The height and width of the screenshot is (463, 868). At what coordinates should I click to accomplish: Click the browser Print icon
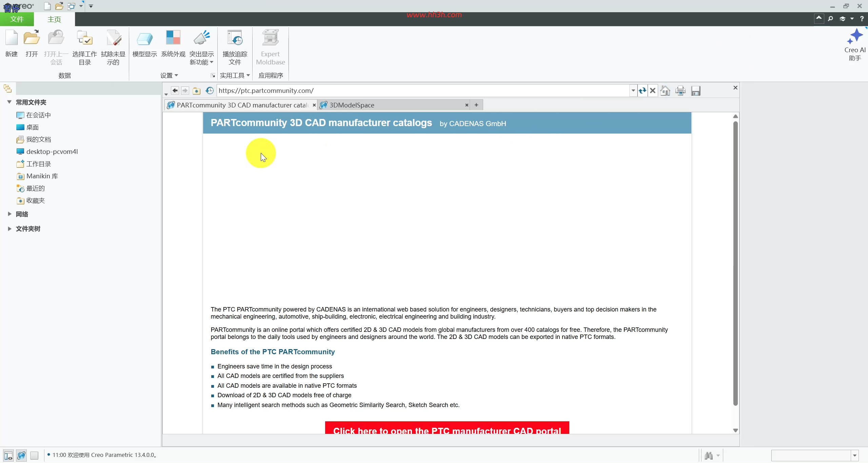pos(680,90)
